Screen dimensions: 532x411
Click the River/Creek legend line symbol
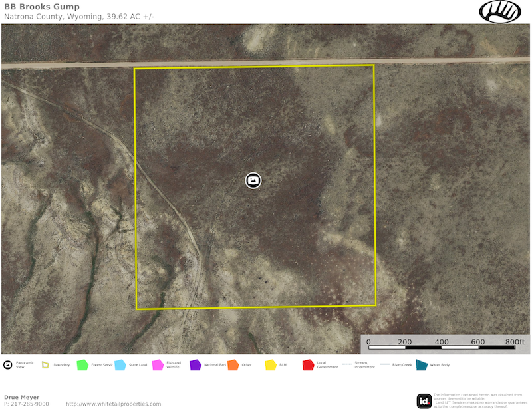click(384, 365)
